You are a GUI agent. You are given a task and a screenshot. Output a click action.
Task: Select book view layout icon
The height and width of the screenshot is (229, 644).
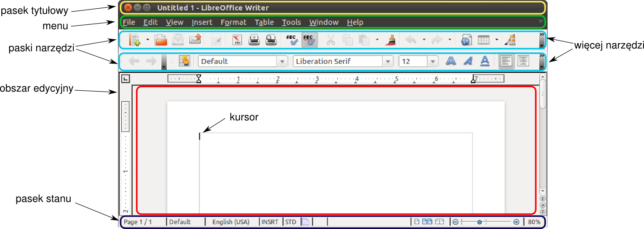[439, 222]
